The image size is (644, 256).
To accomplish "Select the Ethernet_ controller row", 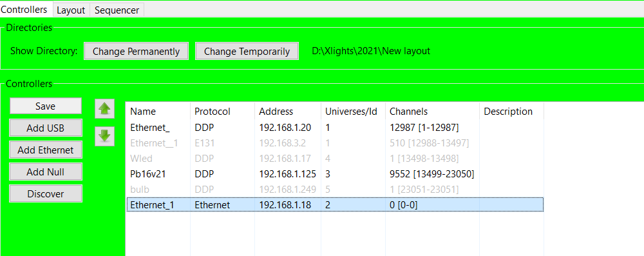I will (335, 128).
